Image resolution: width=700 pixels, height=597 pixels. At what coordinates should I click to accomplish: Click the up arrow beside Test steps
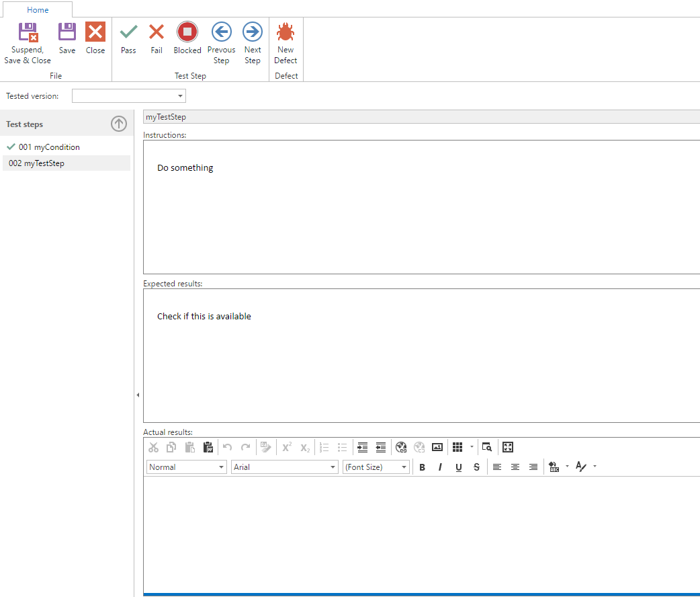coord(119,124)
